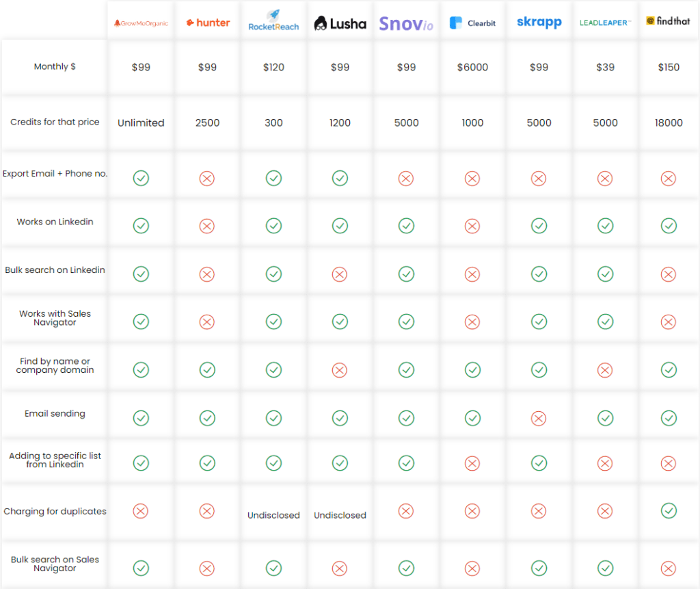Screen dimensions: 700x589
Task: Click the GrowMeOrganic logo
Action: pos(140,22)
